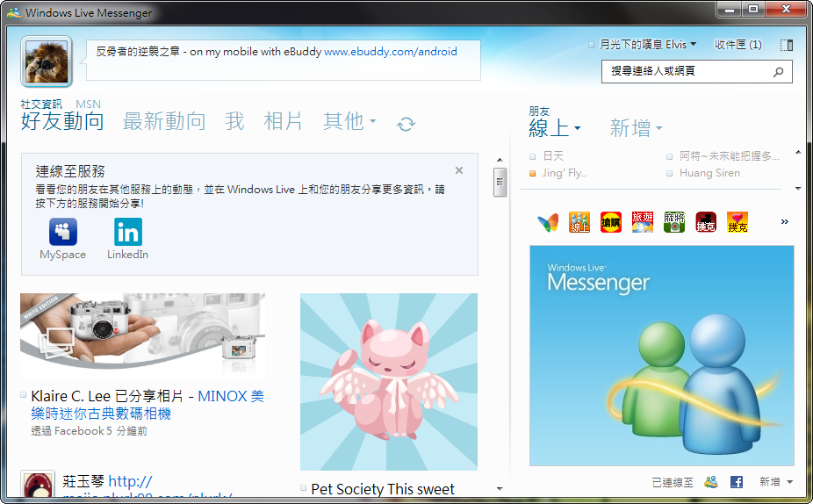Click the Pet Society pink cat image

pyautogui.click(x=389, y=382)
